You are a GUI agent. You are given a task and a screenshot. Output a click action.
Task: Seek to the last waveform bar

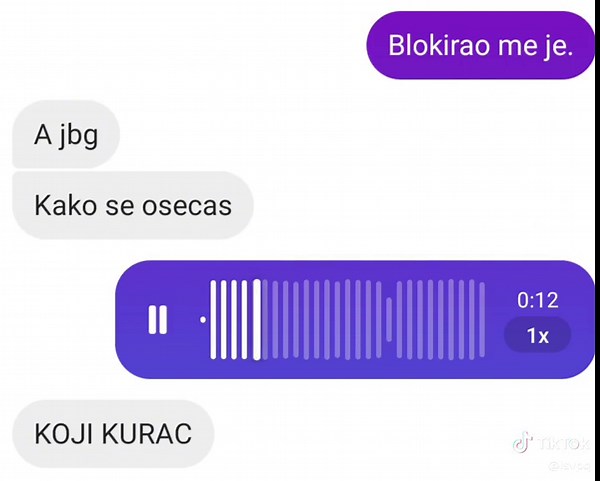pyautogui.click(x=482, y=320)
